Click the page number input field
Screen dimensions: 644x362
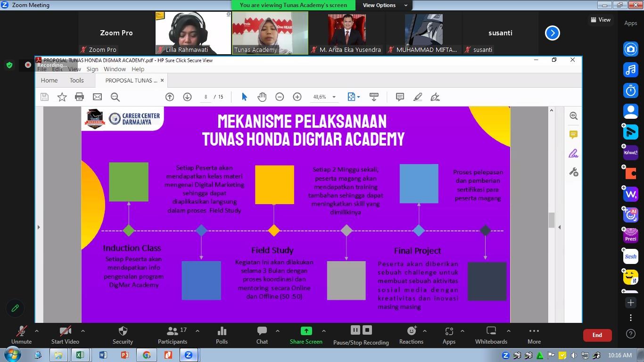click(x=206, y=97)
